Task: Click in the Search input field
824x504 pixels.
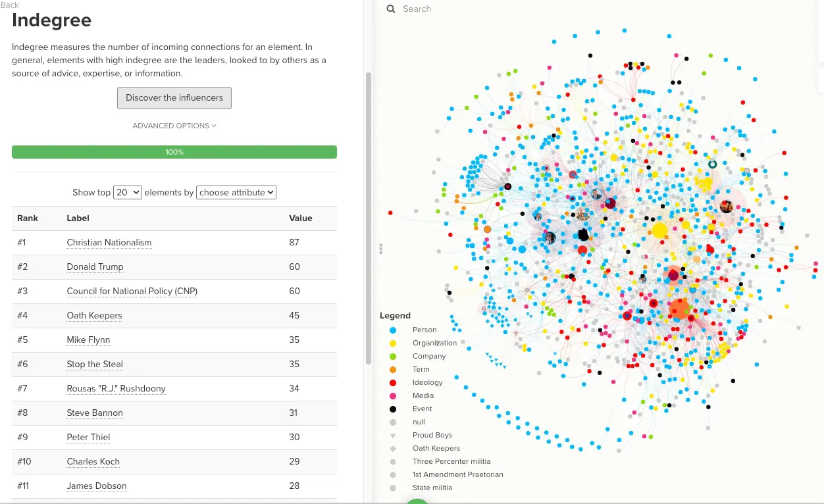Action: tap(461, 9)
